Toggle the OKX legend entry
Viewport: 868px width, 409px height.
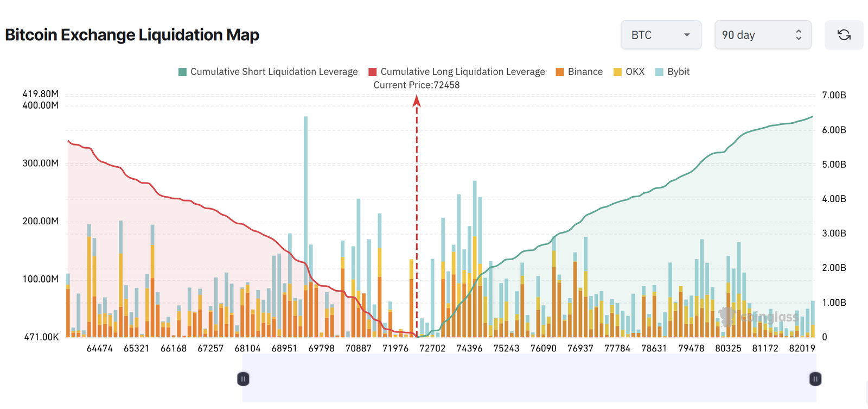635,72
